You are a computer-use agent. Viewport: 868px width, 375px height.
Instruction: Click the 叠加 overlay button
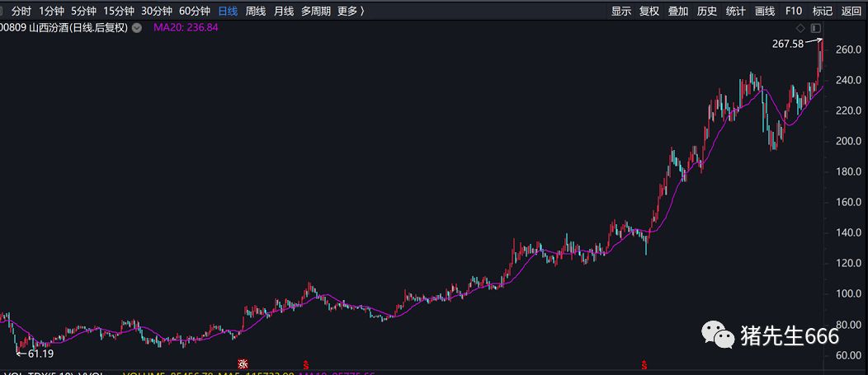click(x=678, y=11)
